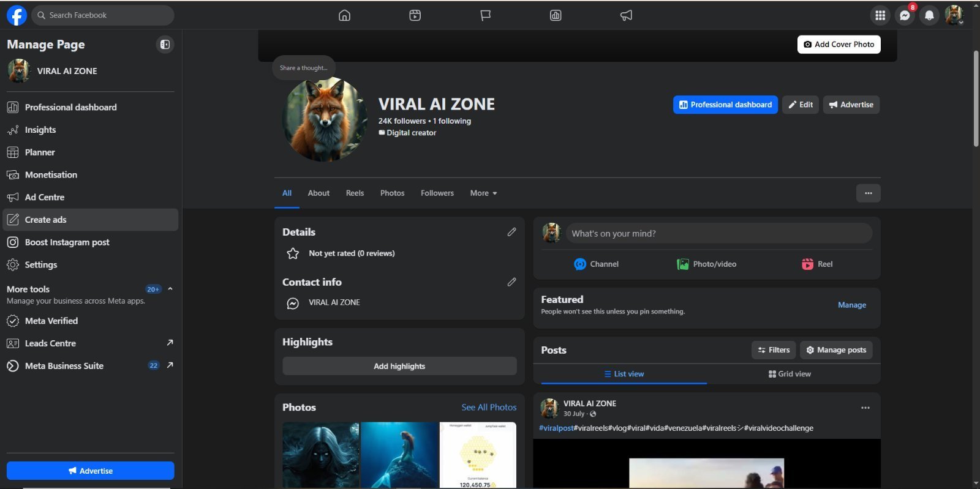Click Photo/video option in composer
This screenshot has width=980, height=489.
pyautogui.click(x=707, y=264)
